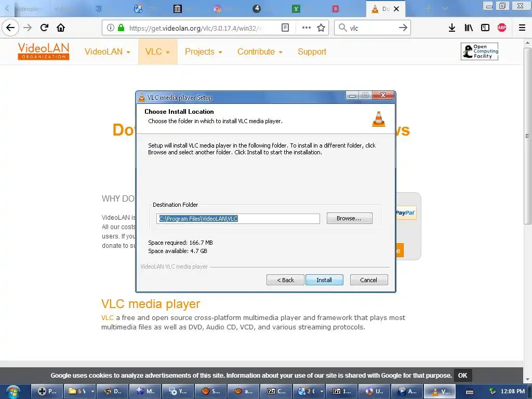Click the taskbar clock showing 12:08 PM
This screenshot has height=399, width=532.
click(x=513, y=391)
